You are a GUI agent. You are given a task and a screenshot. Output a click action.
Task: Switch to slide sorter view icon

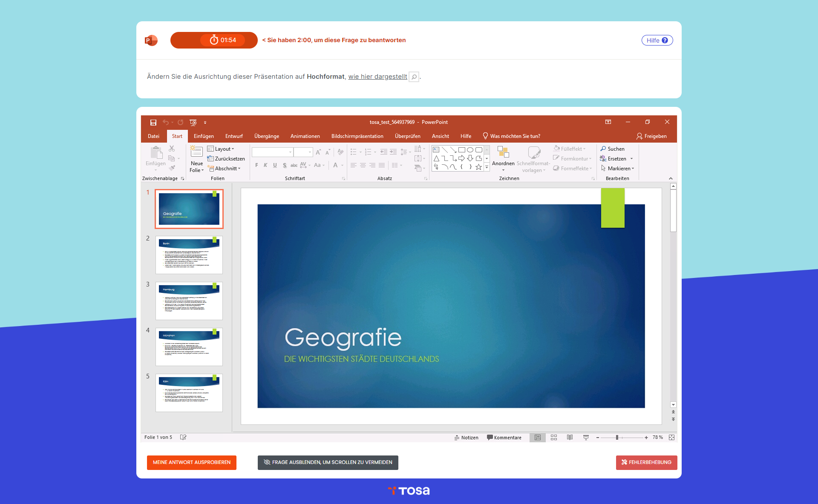point(554,437)
